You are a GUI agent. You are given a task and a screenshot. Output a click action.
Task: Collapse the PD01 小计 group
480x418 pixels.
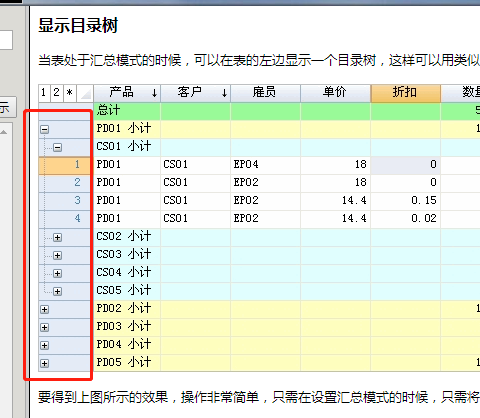point(44,129)
